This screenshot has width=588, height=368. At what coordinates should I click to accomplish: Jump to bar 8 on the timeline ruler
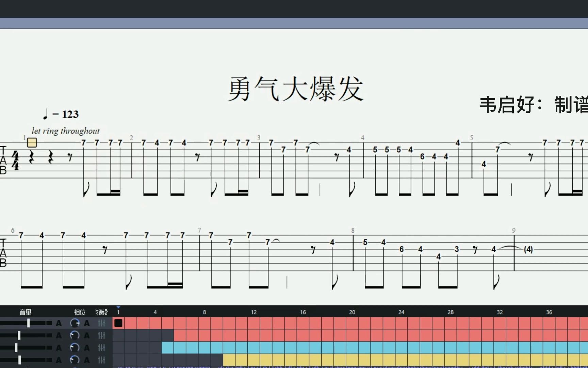(x=205, y=312)
